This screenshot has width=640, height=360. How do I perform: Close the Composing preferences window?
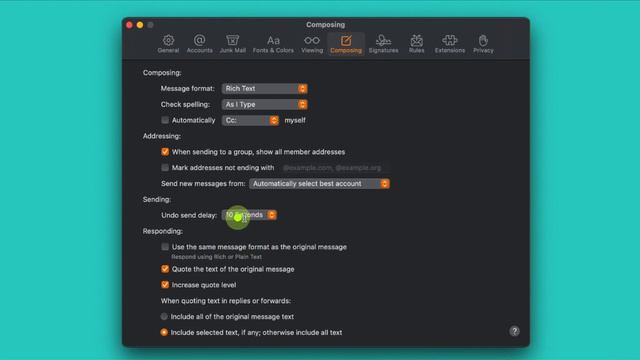tap(129, 25)
